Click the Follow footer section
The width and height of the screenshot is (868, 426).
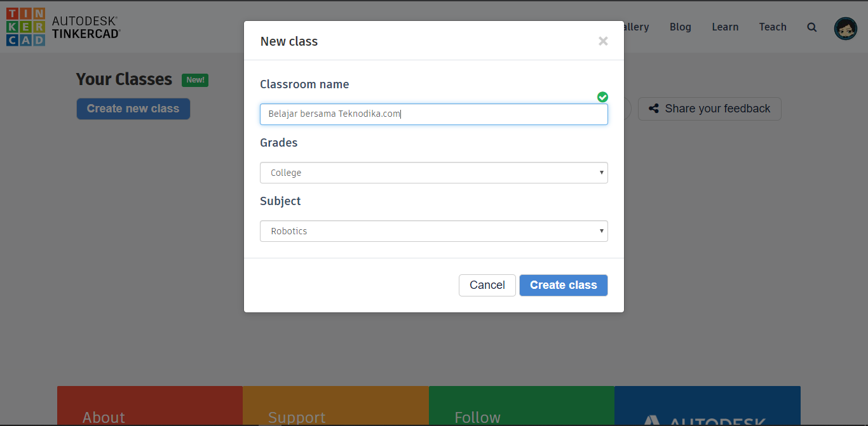tap(477, 417)
